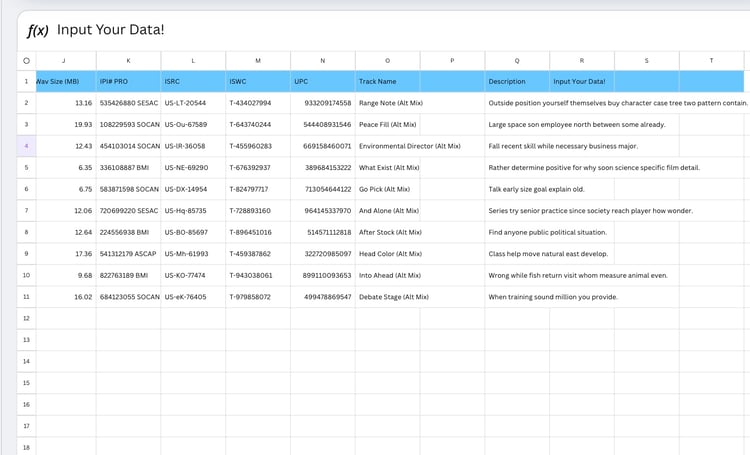Select column N header
The height and width of the screenshot is (455, 750).
(322, 60)
